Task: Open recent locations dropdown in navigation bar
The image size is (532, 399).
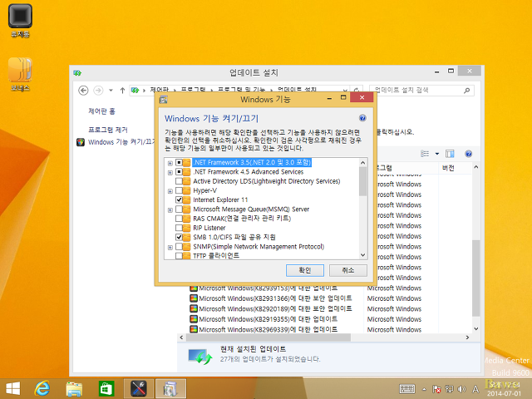Action: click(111, 91)
